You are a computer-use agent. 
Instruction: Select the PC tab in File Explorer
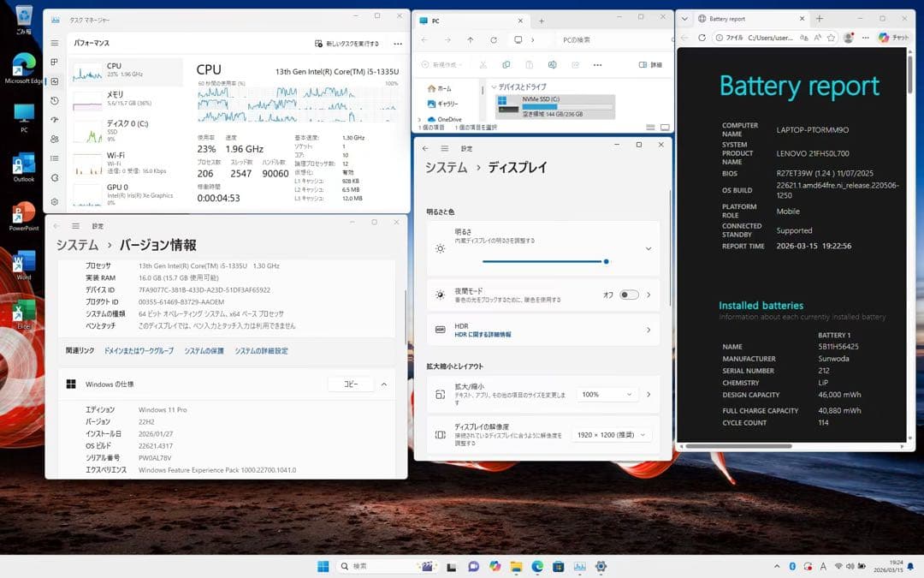471,21
